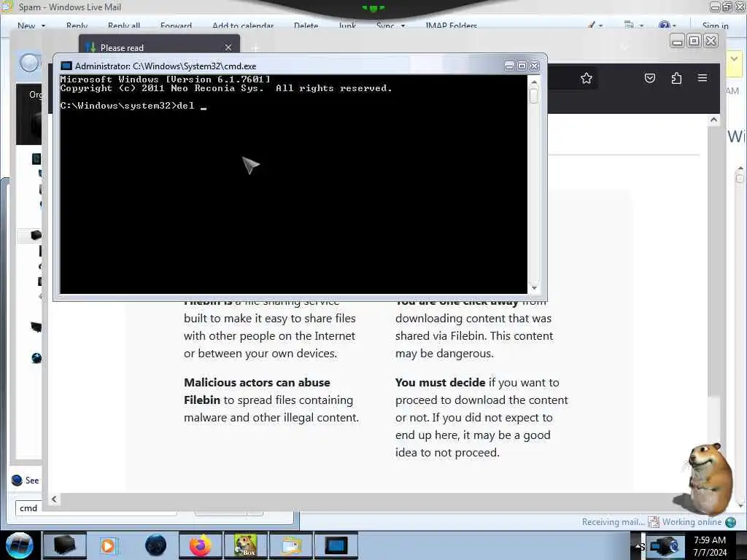This screenshot has height=560, width=747.
Task: Click Add to calendar in Live Mail
Action: (243, 26)
